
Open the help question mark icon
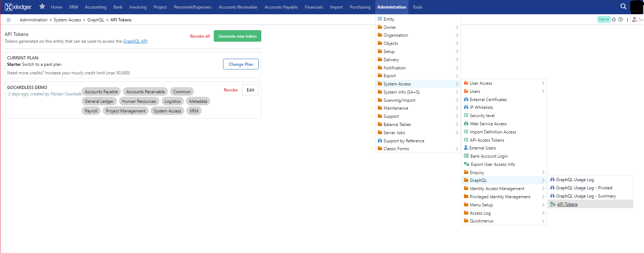[x=620, y=20]
